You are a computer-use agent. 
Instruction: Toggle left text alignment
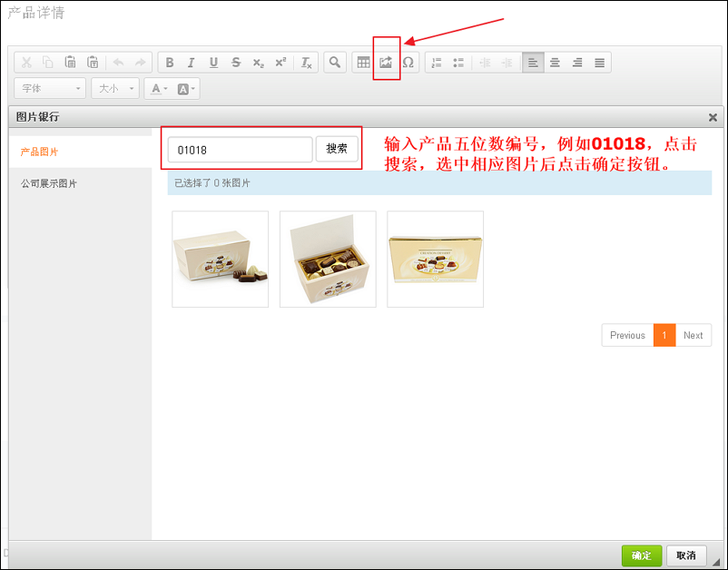(532, 63)
